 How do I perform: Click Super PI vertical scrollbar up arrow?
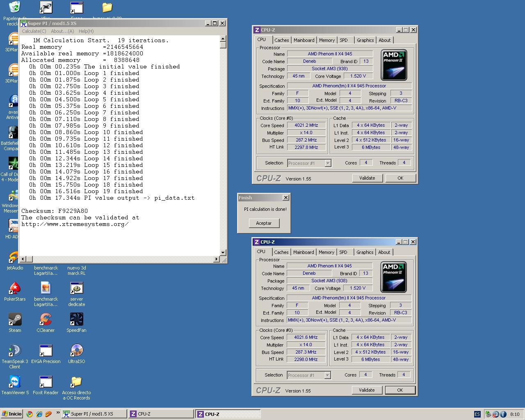(x=223, y=39)
